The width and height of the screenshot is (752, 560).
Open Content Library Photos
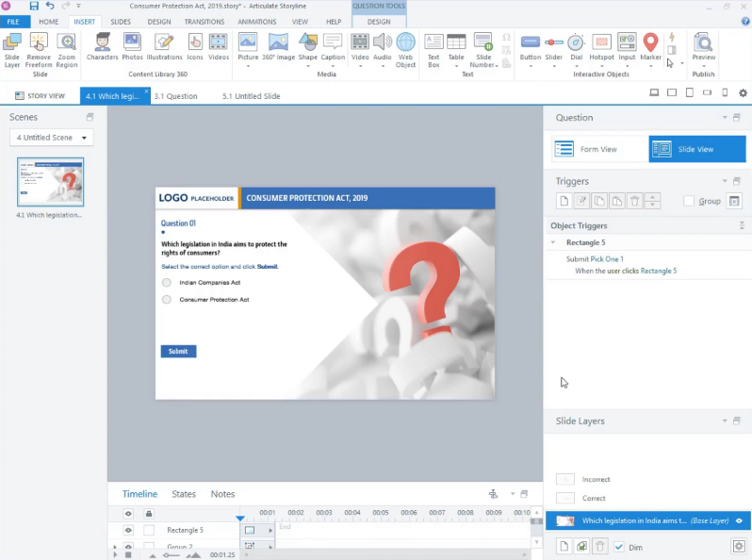132,46
